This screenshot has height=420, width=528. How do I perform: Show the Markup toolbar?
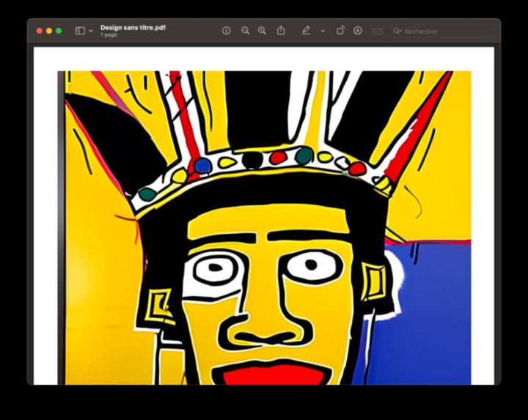click(x=358, y=31)
